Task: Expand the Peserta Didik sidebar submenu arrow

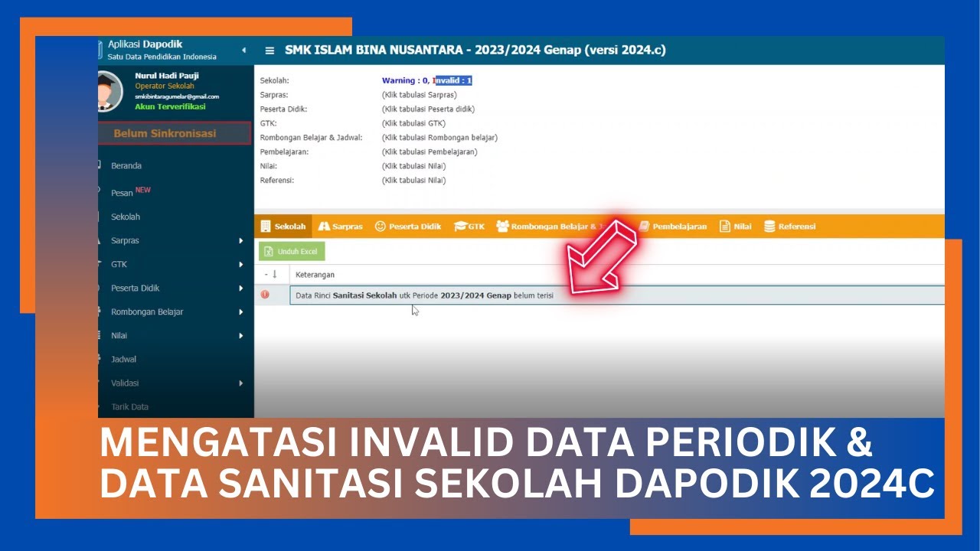Action: pos(241,288)
